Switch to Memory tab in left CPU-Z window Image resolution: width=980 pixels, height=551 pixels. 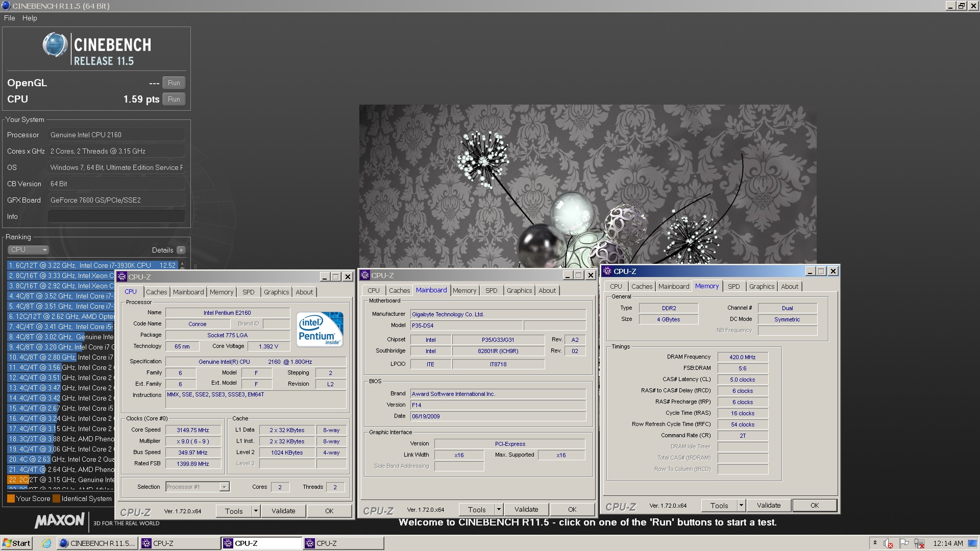tap(222, 292)
